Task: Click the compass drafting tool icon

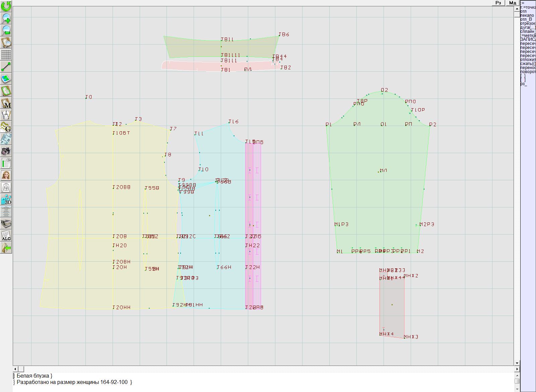Action: click(6, 115)
